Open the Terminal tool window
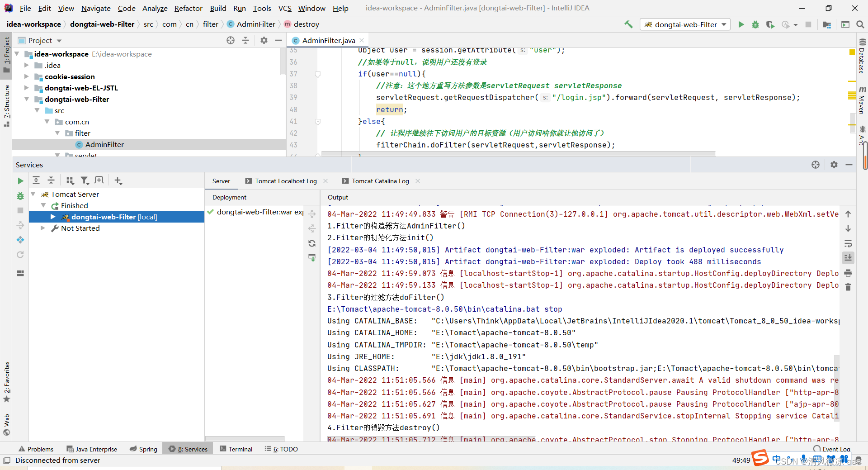 pyautogui.click(x=236, y=449)
